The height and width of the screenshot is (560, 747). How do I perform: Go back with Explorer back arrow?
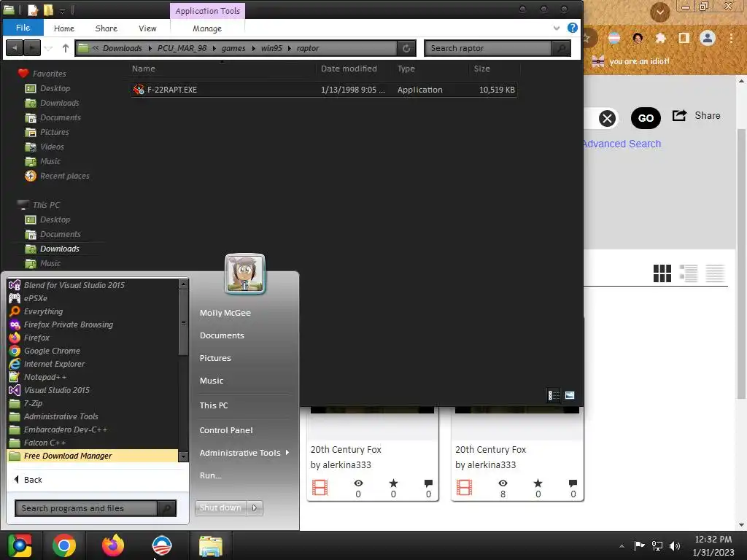point(15,47)
